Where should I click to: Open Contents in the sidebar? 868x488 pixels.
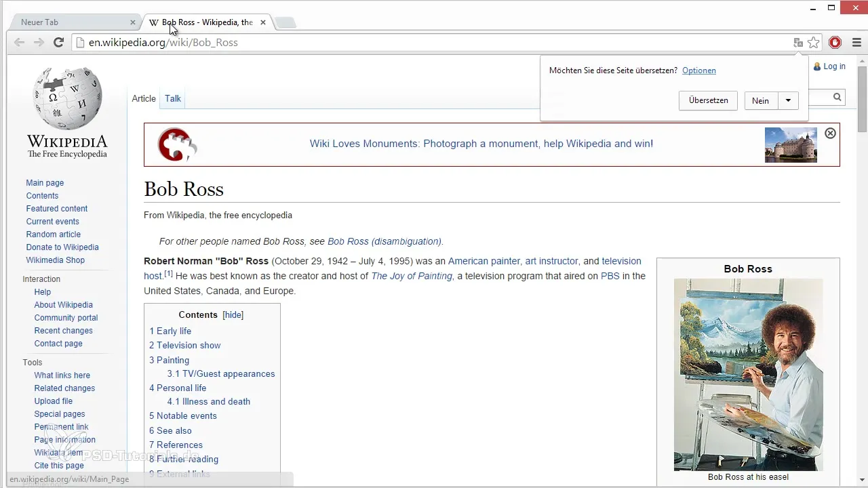tap(42, 196)
